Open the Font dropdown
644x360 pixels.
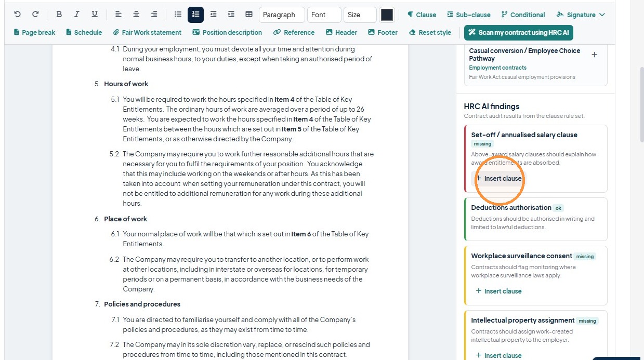[x=324, y=15]
